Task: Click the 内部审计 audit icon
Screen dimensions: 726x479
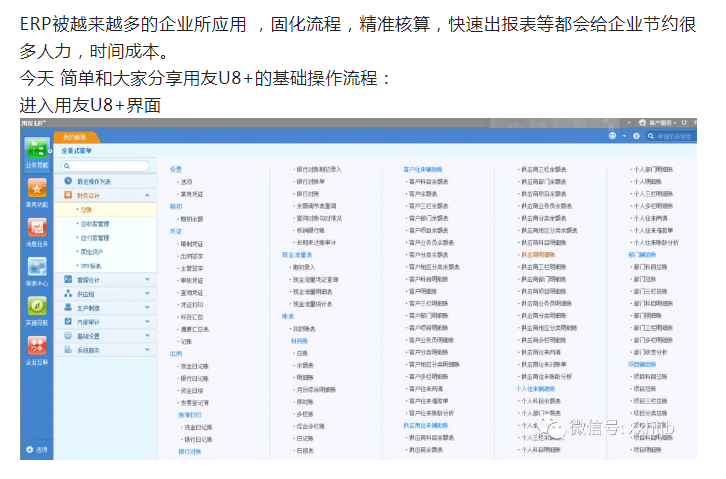Action: pos(68,321)
